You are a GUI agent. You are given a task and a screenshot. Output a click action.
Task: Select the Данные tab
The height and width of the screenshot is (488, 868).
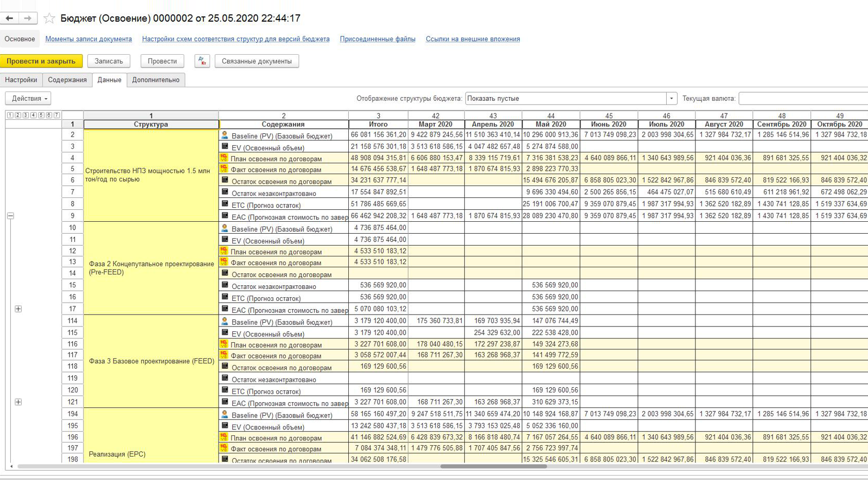109,80
